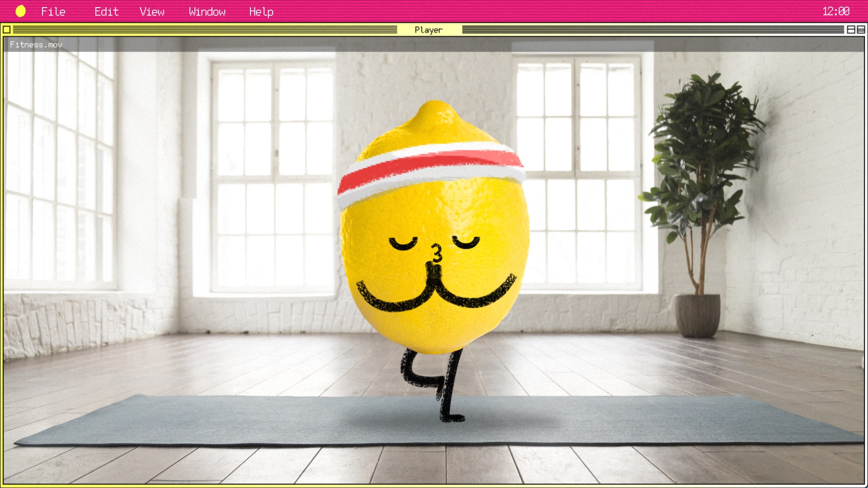Click the yellow lemon logo in menu bar
This screenshot has height=488, width=868.
20,11
